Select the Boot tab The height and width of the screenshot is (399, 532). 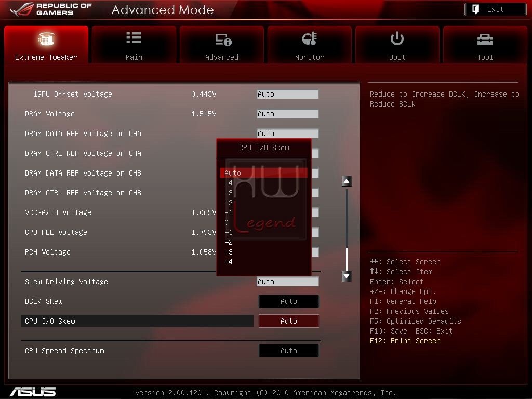click(x=397, y=45)
